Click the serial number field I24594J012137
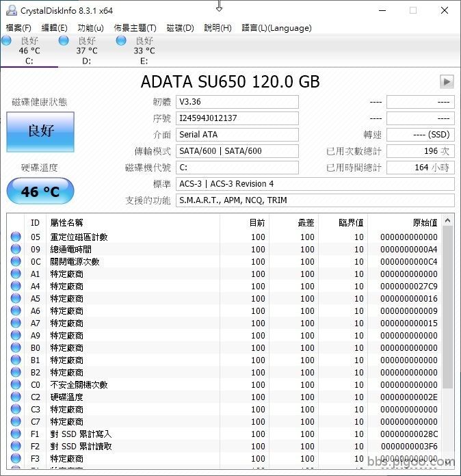 click(x=237, y=118)
